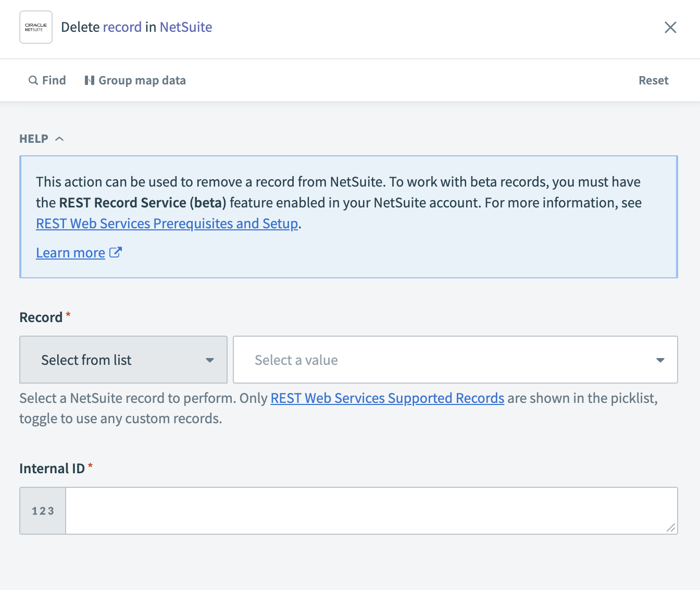Click the record link in the panel title
The width and height of the screenshot is (700, 590).
coord(123,27)
